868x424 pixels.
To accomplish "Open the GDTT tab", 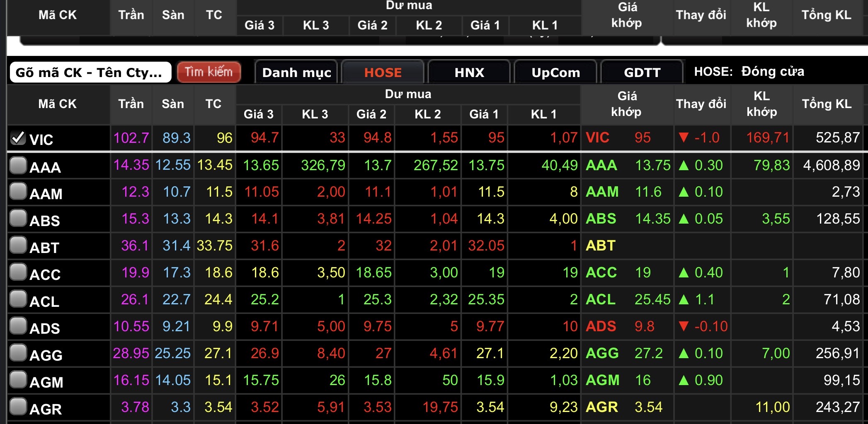I will coord(642,72).
